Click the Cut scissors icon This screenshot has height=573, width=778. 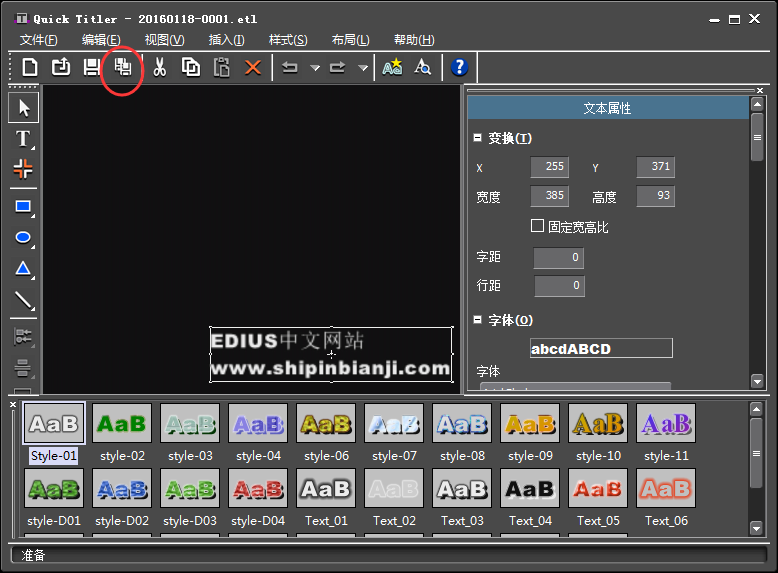pyautogui.click(x=159, y=67)
